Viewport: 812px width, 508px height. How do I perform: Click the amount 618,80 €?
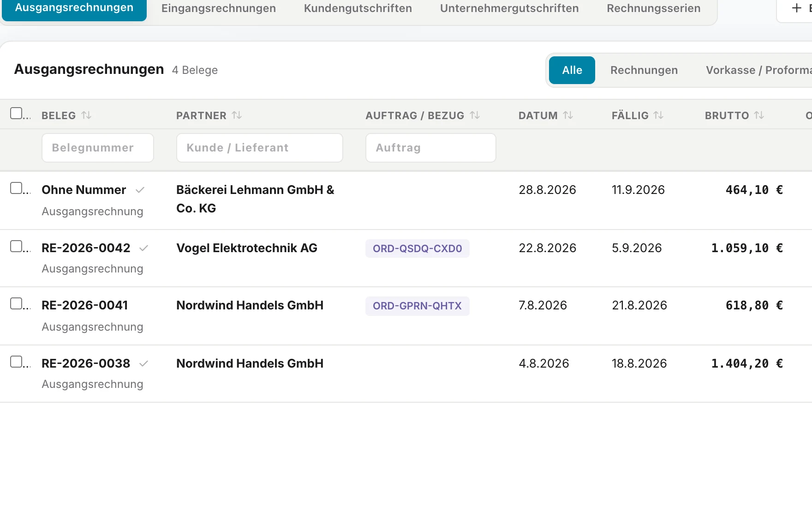[754, 305]
